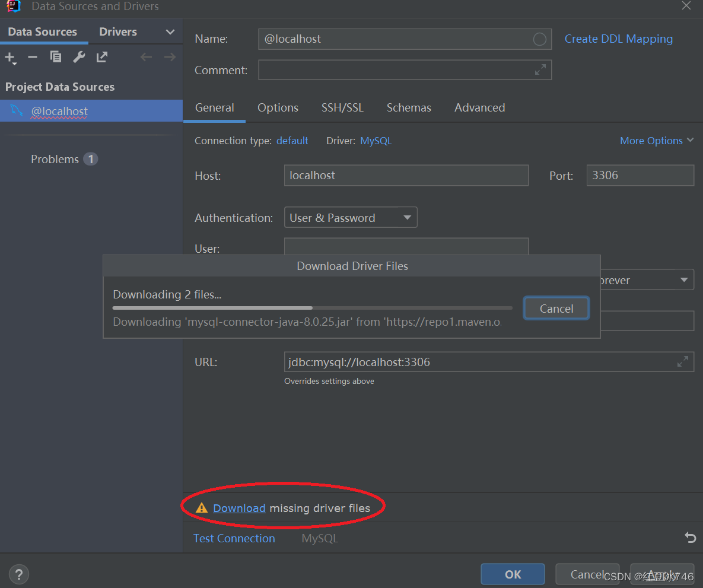Open the Schemas tab
The image size is (703, 588).
pos(409,107)
